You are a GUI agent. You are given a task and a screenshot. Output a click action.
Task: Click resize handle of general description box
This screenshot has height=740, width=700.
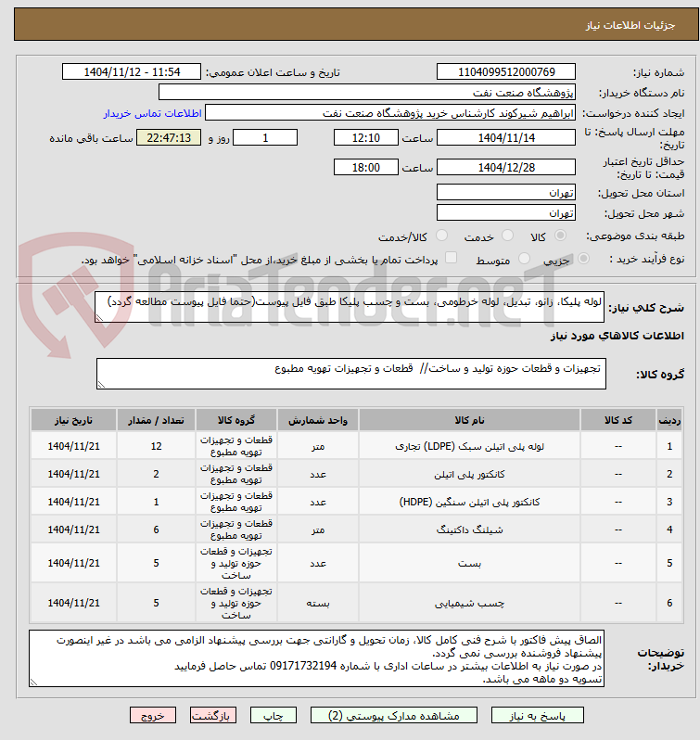click(x=99, y=318)
